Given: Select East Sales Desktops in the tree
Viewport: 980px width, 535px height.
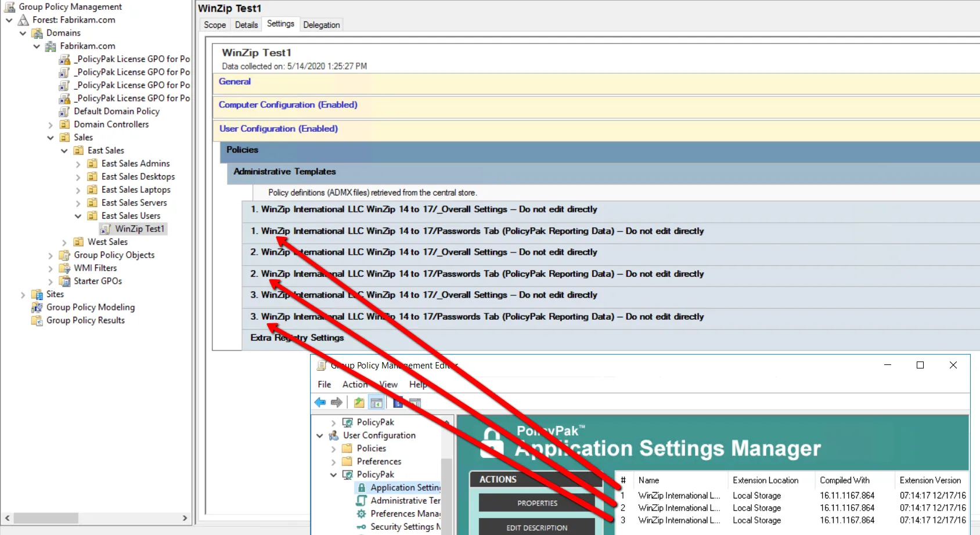Looking at the screenshot, I should [x=138, y=176].
